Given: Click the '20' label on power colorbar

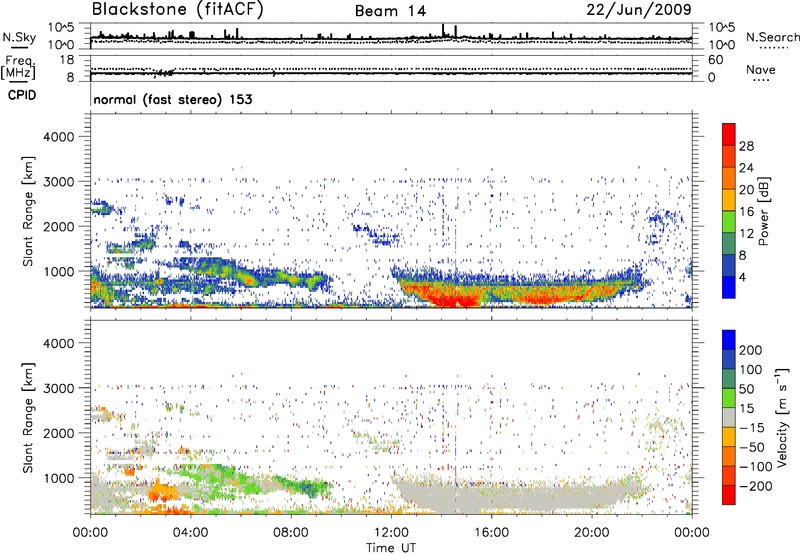Looking at the screenshot, I should 746,190.
